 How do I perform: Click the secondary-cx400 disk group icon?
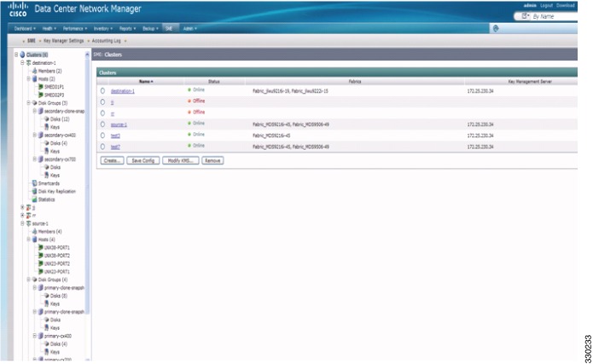click(x=41, y=136)
